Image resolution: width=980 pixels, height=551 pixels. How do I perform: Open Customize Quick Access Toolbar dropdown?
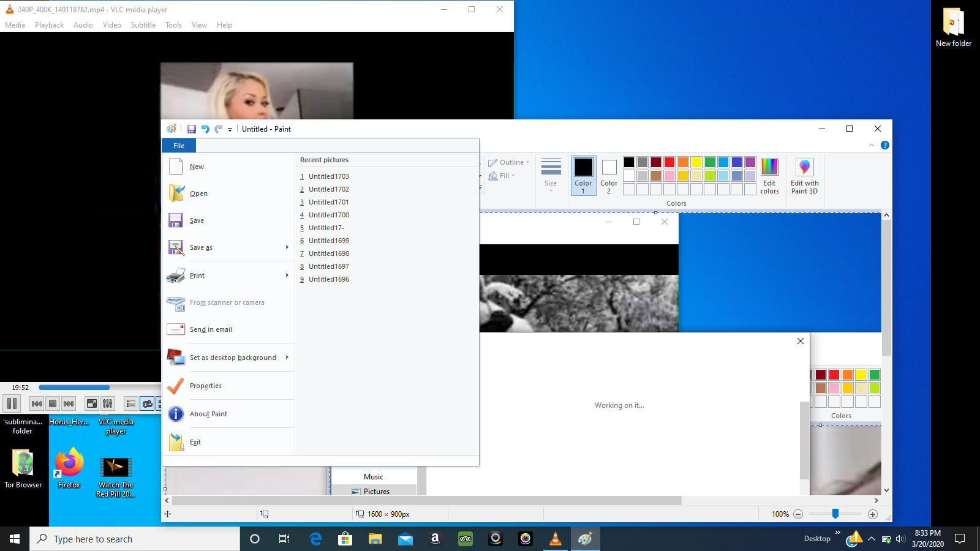coord(230,129)
